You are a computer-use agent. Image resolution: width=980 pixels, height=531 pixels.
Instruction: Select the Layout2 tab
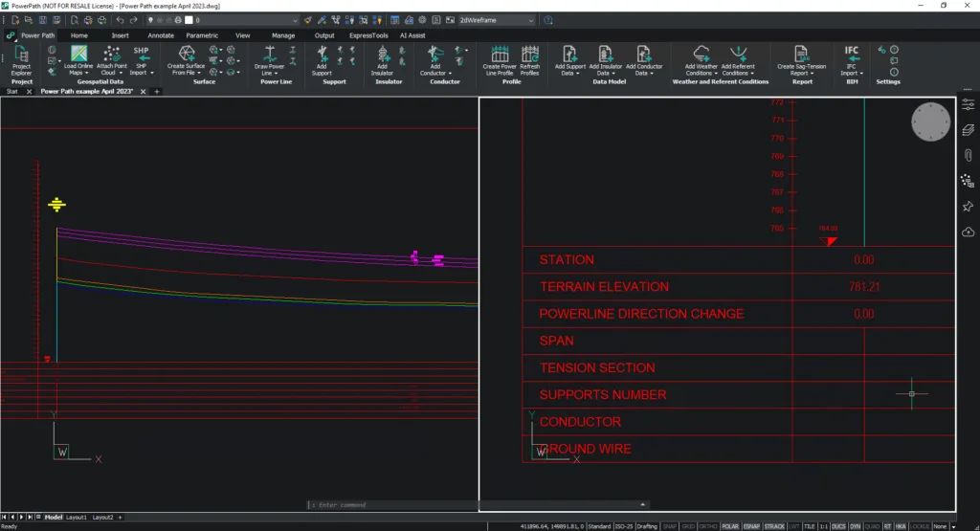(x=102, y=518)
